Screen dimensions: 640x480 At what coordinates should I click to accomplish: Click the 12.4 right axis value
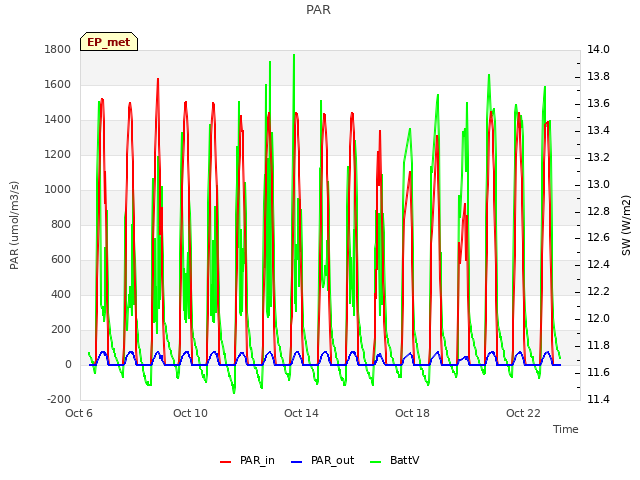click(598, 264)
